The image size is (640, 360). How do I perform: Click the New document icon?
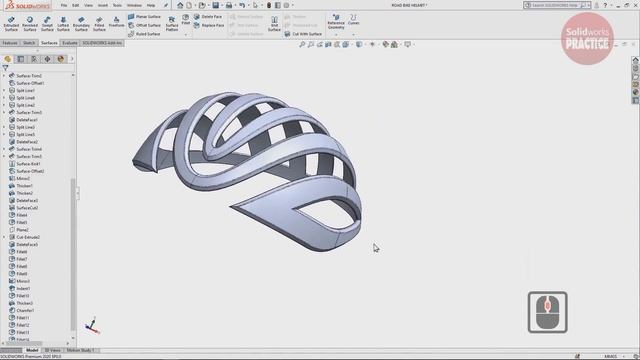pos(189,5)
